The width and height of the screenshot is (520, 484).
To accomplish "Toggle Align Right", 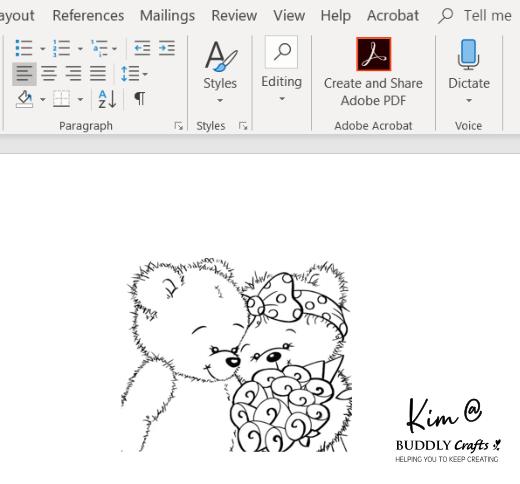I will pos(73,74).
